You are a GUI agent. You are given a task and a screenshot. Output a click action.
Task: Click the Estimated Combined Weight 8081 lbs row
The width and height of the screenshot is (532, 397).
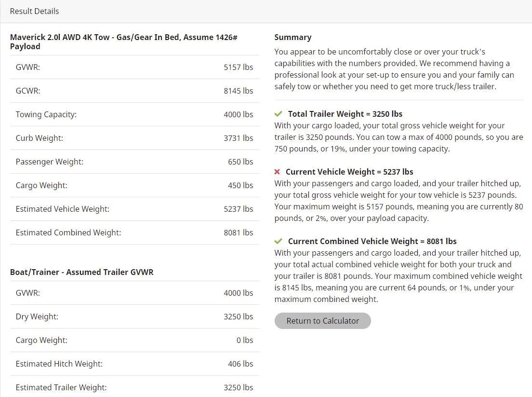[134, 233]
